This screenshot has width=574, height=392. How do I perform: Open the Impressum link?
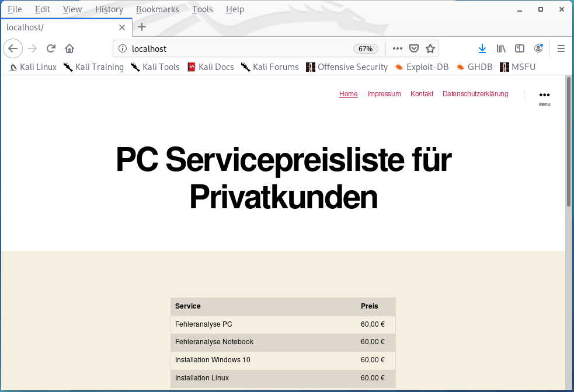[x=384, y=94]
